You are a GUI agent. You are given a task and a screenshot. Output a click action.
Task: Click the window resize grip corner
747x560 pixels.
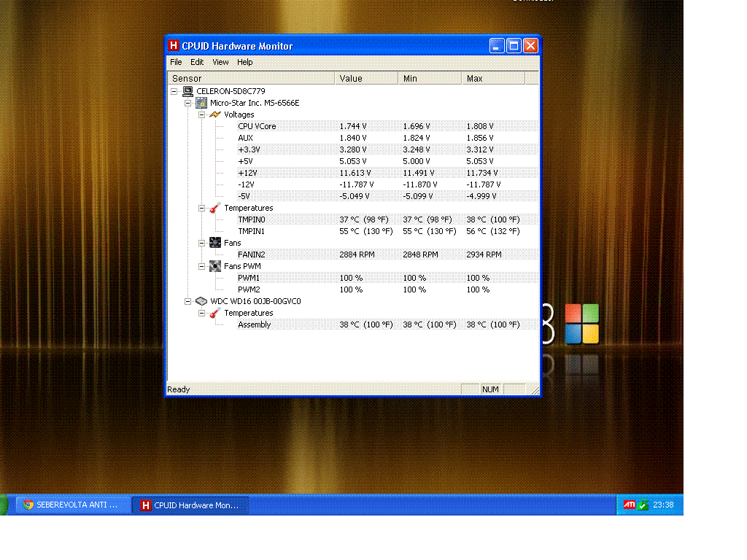point(535,391)
